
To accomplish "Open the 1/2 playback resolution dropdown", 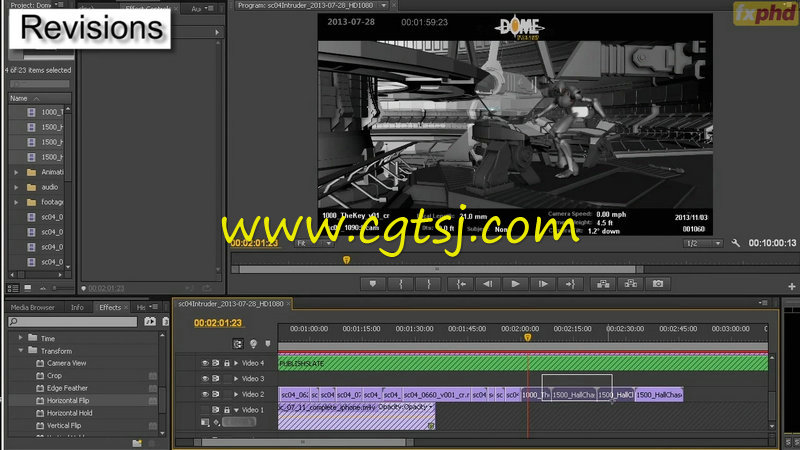I will 703,243.
